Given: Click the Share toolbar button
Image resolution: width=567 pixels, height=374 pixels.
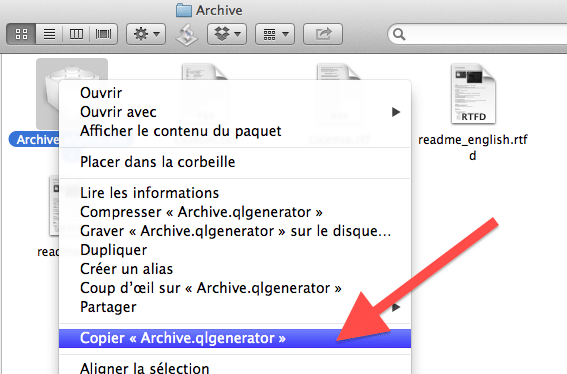Looking at the screenshot, I should [x=323, y=34].
